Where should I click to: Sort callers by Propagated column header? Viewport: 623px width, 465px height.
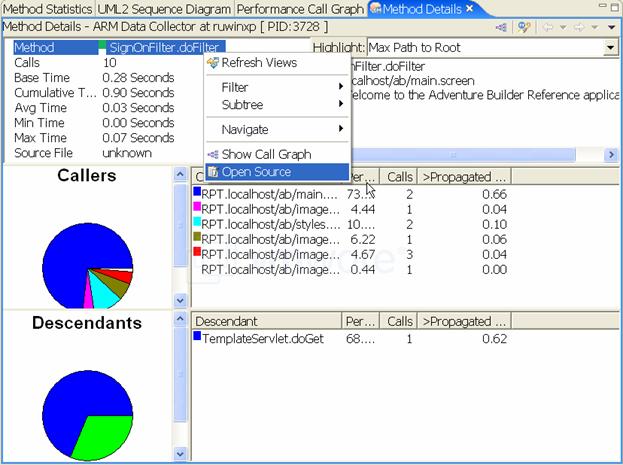click(464, 177)
